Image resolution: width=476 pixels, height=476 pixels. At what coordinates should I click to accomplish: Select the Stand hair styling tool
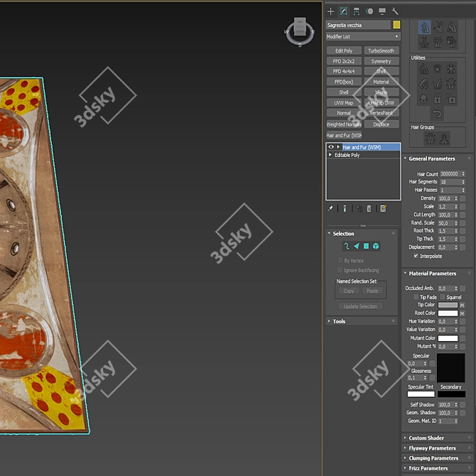pos(438,28)
